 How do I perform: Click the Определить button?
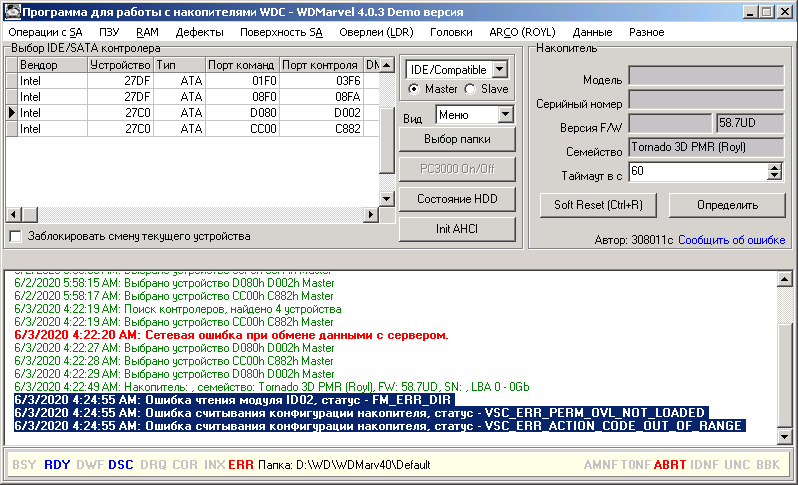point(726,205)
